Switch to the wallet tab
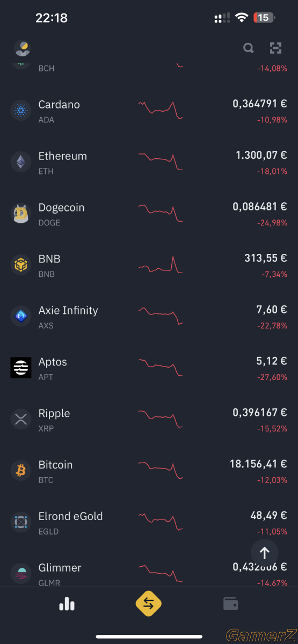298x644 pixels. pos(231,604)
